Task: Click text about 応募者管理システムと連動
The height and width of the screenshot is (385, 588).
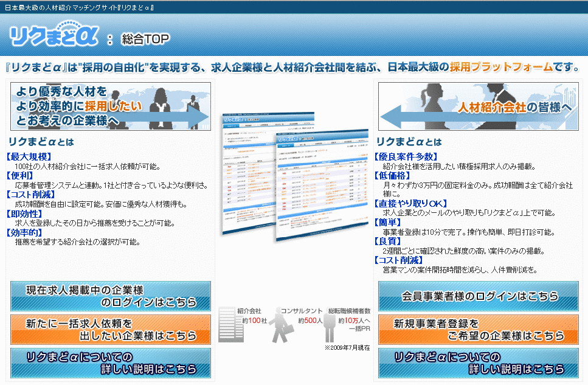Action: 111,186
